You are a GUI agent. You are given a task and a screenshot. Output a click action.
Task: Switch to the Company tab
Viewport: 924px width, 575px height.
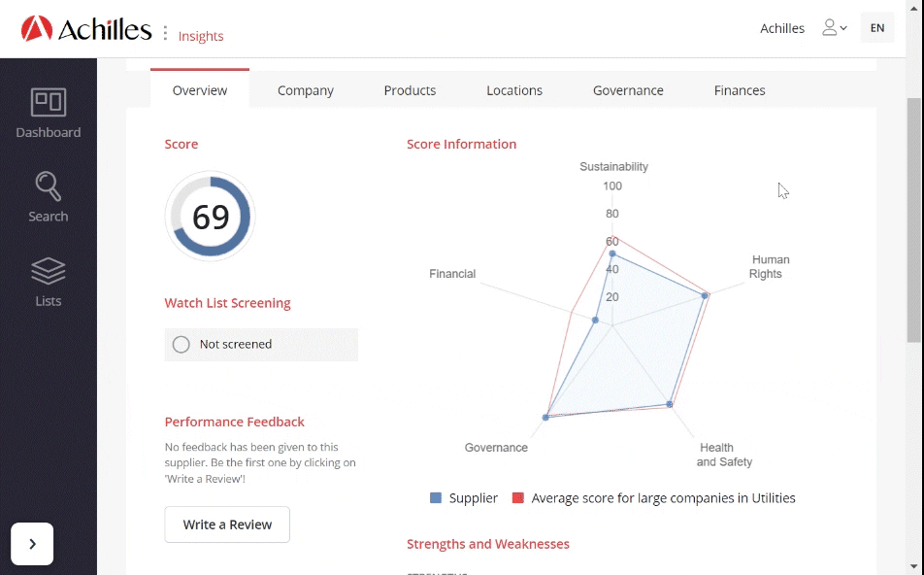click(x=305, y=90)
